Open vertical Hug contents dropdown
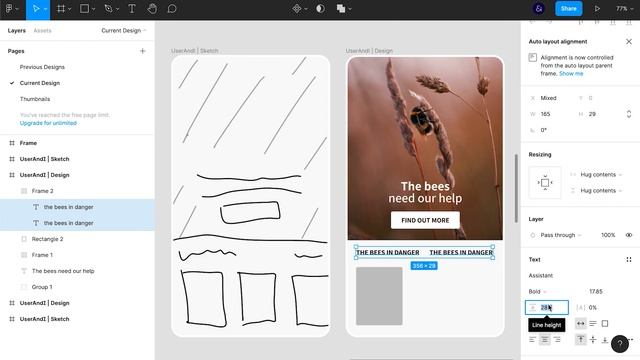640x360 pixels. [x=601, y=191]
